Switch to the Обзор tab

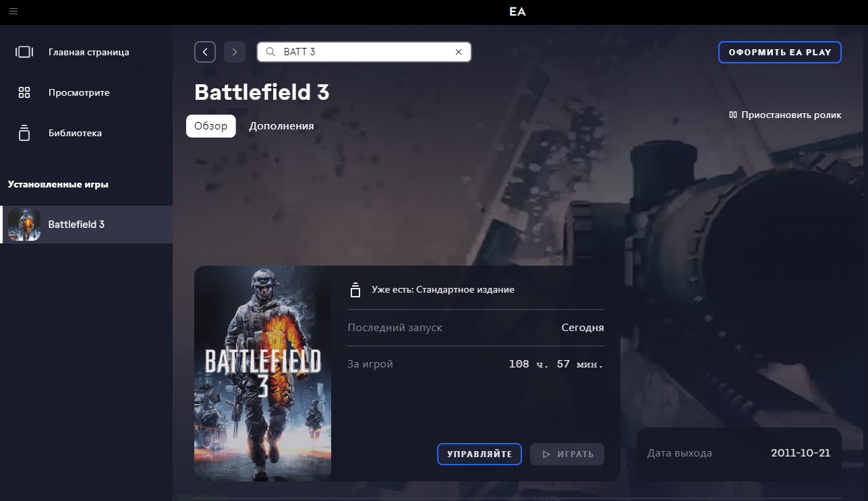[211, 126]
